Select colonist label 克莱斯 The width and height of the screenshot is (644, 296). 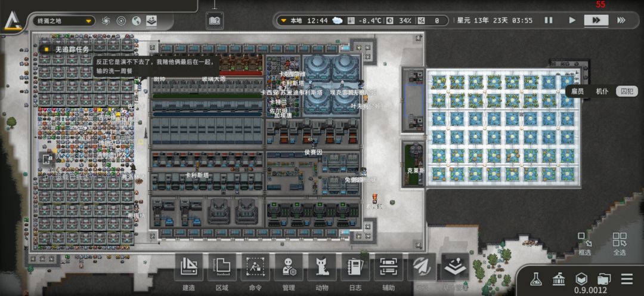[415, 170]
